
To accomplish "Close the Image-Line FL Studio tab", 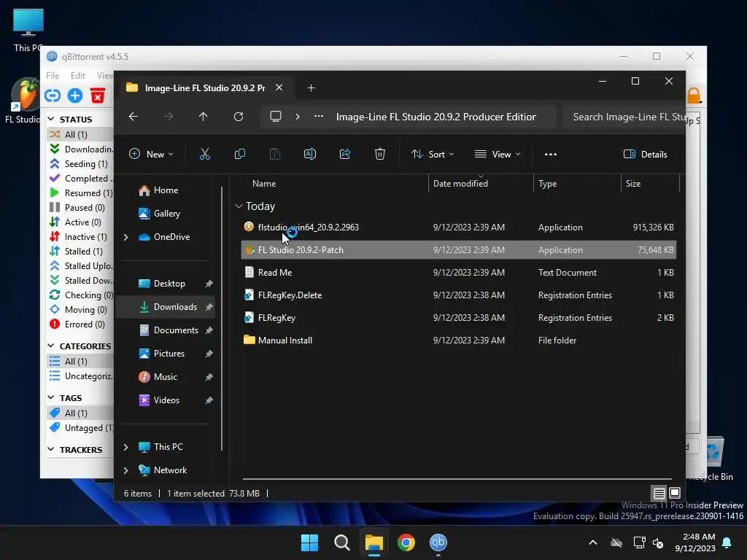I will pyautogui.click(x=279, y=87).
